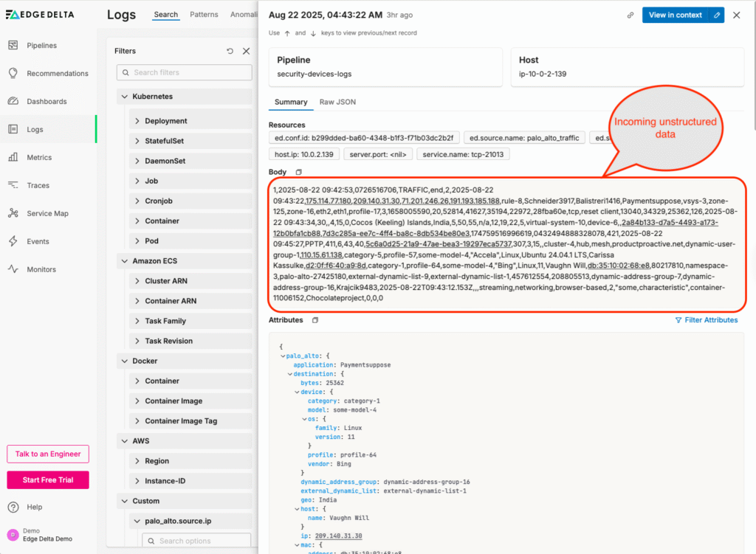Expand the Cluster ARN filter
756x554 pixels.
pyautogui.click(x=137, y=281)
